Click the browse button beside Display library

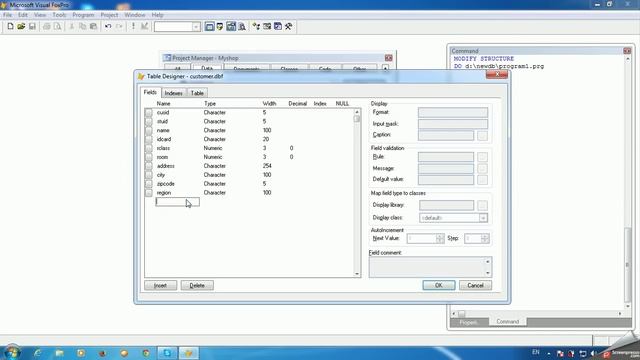[x=482, y=205]
